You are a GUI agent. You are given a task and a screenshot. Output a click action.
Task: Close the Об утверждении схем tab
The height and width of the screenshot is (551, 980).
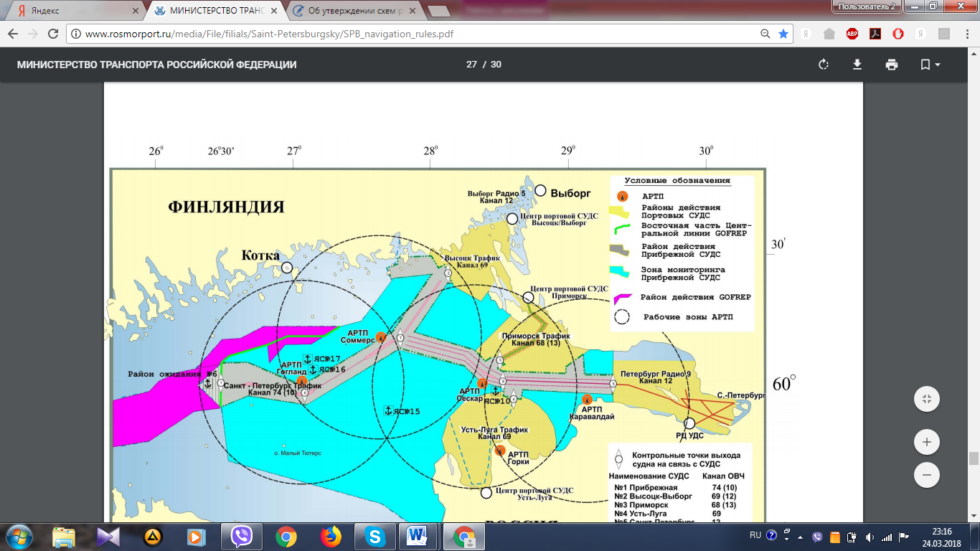coord(413,11)
